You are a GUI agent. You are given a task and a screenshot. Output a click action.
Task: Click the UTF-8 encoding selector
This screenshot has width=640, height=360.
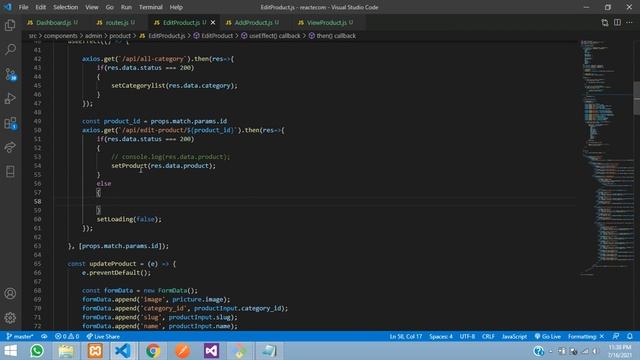467,336
